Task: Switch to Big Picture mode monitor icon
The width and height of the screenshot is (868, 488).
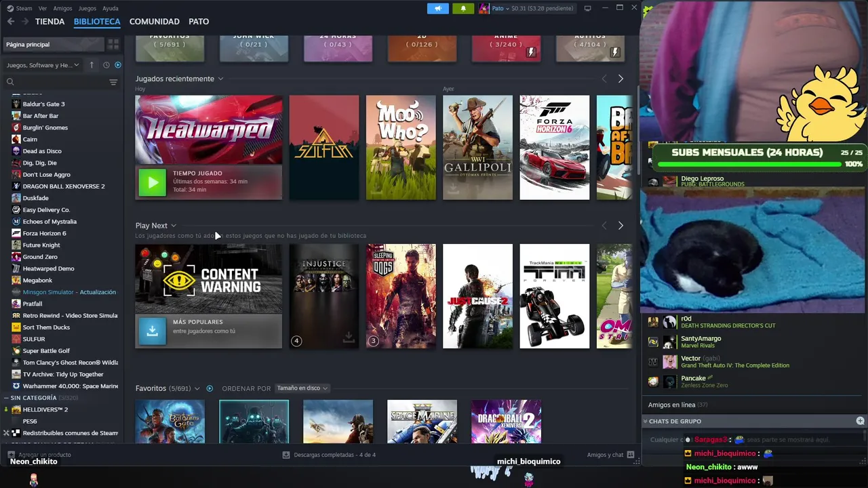Action: pyautogui.click(x=587, y=8)
